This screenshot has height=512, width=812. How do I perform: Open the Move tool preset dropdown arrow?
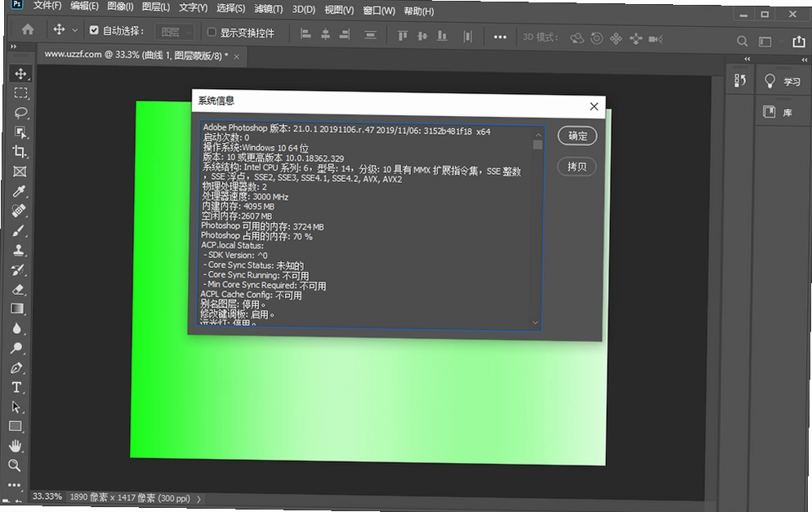[x=74, y=30]
